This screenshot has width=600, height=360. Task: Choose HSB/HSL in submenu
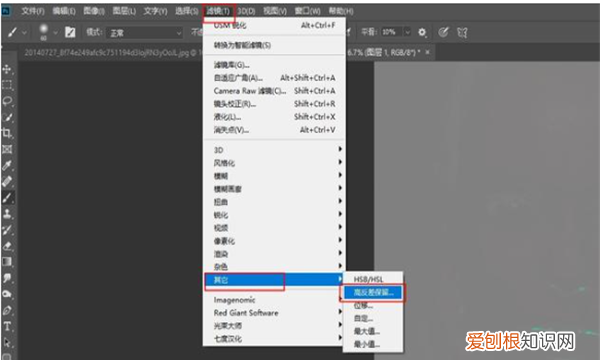coord(373,280)
